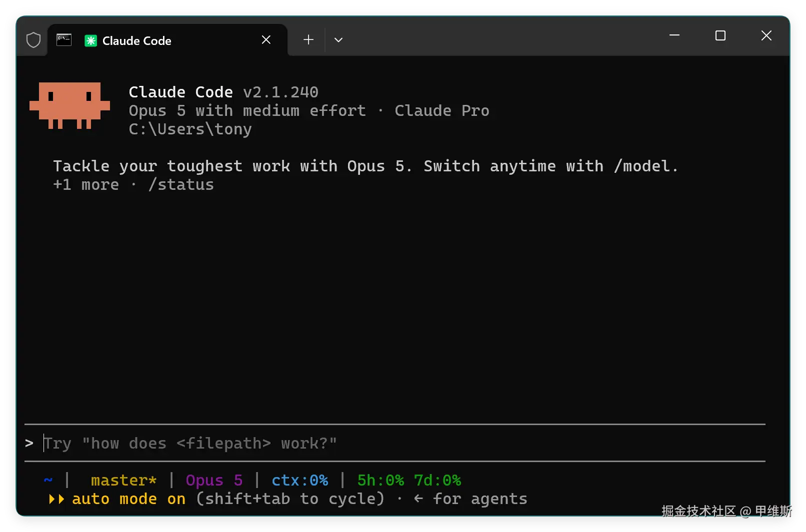
Task: Click the 5h:0% usage indicator
Action: pyautogui.click(x=380, y=481)
